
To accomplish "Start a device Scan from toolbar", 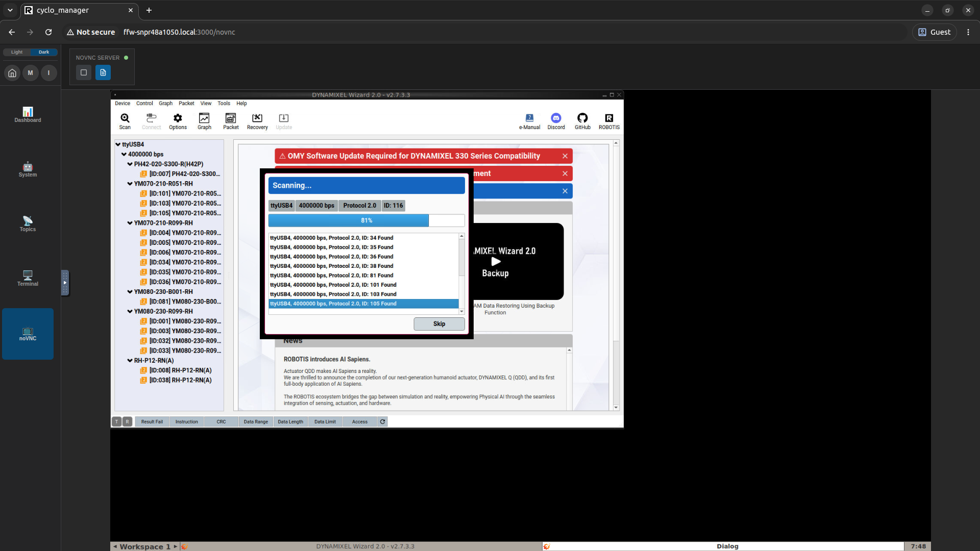I will pos(125,121).
